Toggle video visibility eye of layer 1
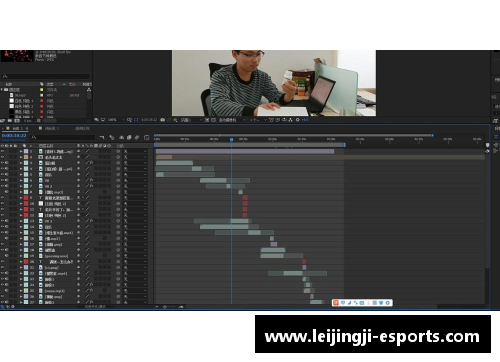The width and height of the screenshot is (500, 362). [2, 151]
